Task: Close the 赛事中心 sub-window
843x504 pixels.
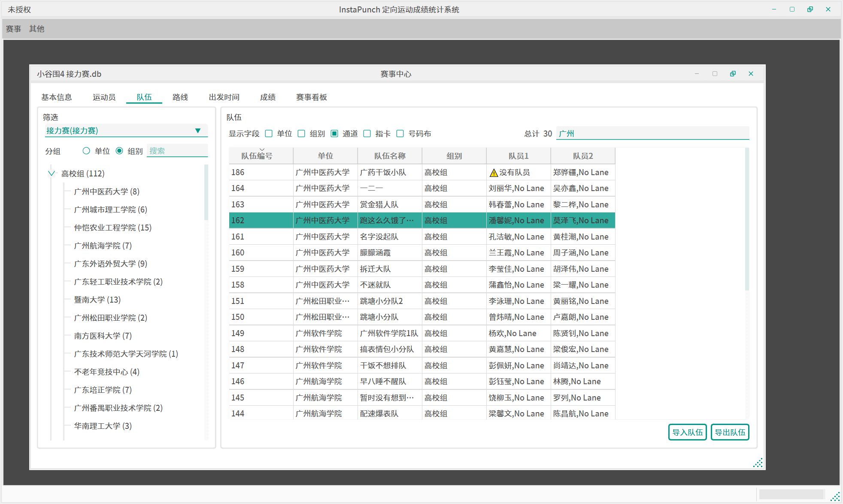Action: tap(751, 74)
